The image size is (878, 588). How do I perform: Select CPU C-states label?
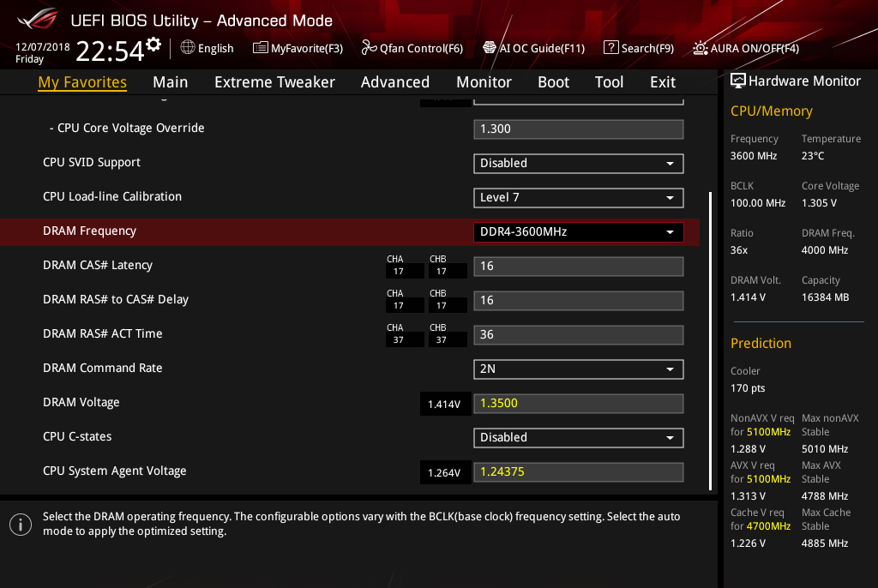pos(77,437)
